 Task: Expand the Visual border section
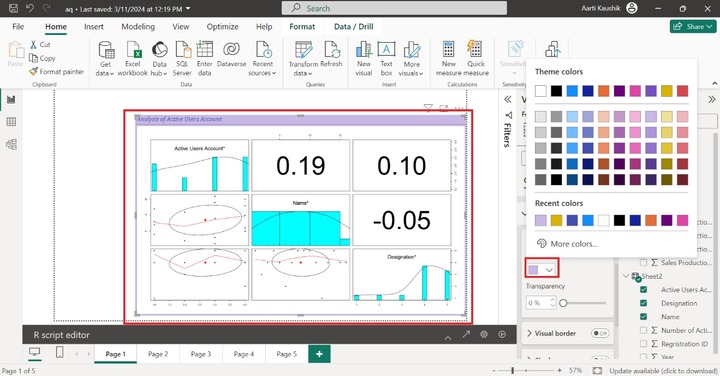click(529, 333)
